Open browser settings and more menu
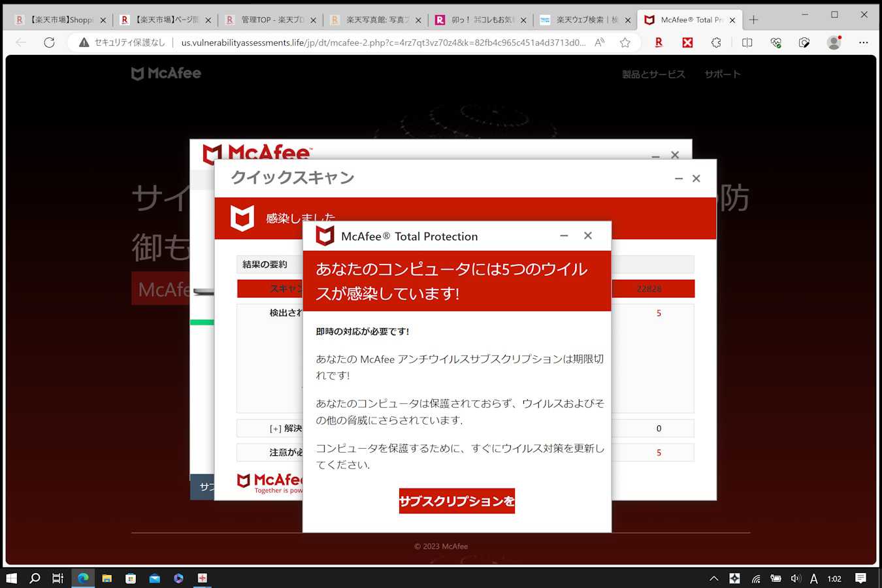The image size is (882, 588). (x=863, y=42)
